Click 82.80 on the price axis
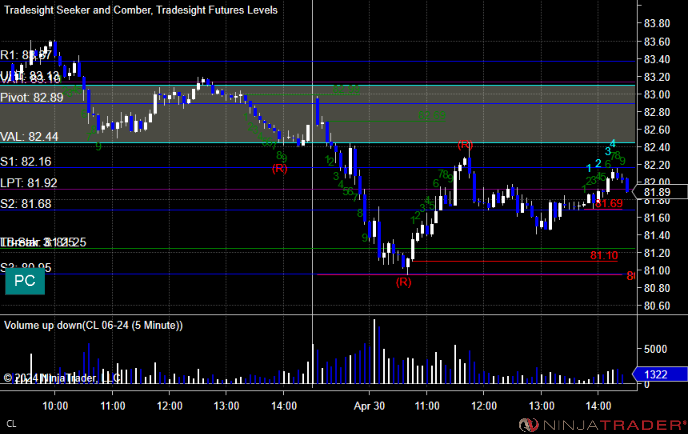This screenshot has width=688, height=434. click(x=657, y=112)
